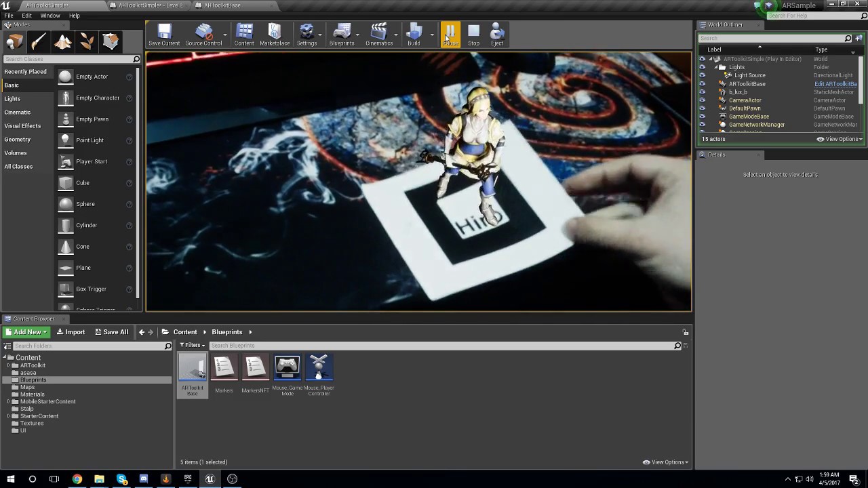Toggle visibility of ARToolkitBase actor
868x488 pixels.
pyautogui.click(x=702, y=84)
